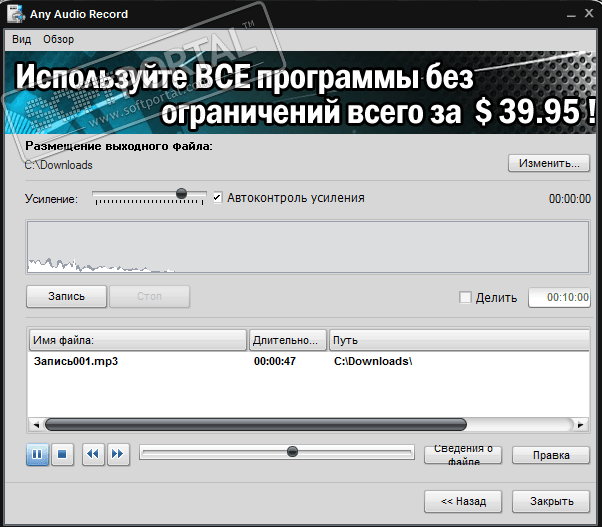Fast forward using the double right arrow icon
The image size is (602, 527).
pos(118,454)
